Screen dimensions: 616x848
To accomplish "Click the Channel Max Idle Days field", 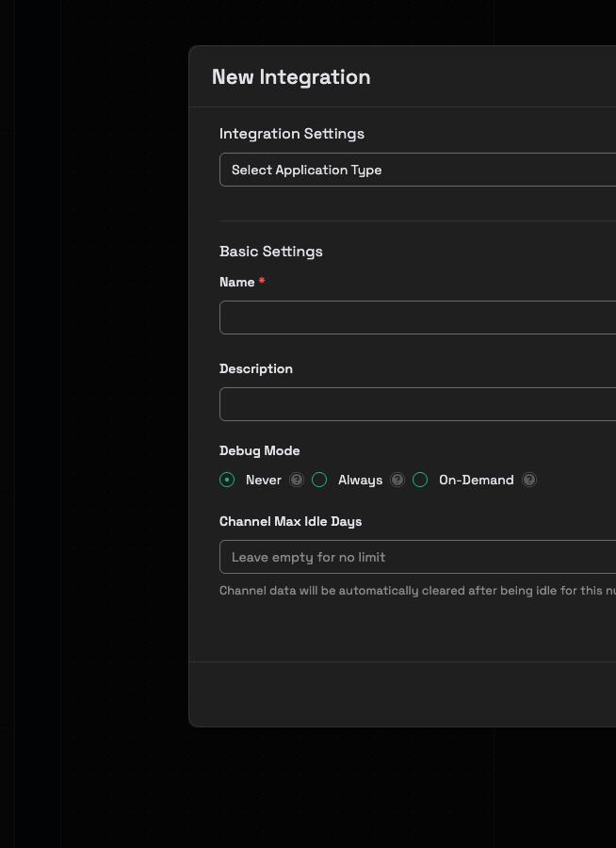I will [x=417, y=557].
